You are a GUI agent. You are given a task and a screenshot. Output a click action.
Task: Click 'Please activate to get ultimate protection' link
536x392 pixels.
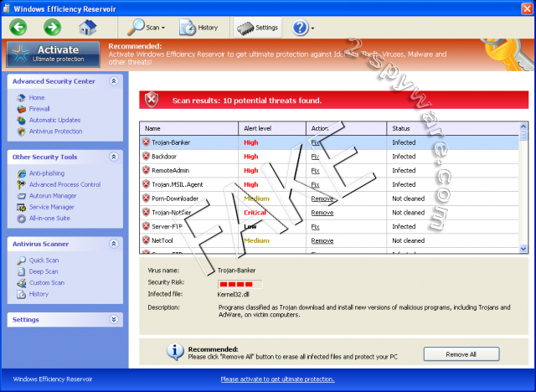[x=277, y=379]
